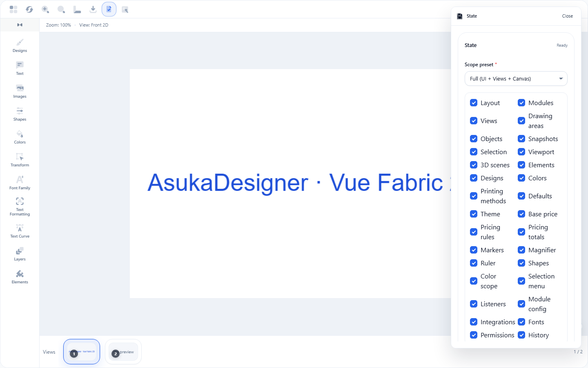This screenshot has width=588, height=368.
Task: Toggle the Snapshots checkbox
Action: [x=521, y=139]
